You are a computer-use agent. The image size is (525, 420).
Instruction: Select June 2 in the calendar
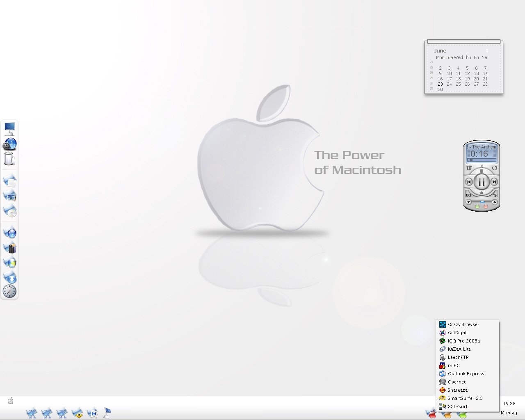(440, 68)
